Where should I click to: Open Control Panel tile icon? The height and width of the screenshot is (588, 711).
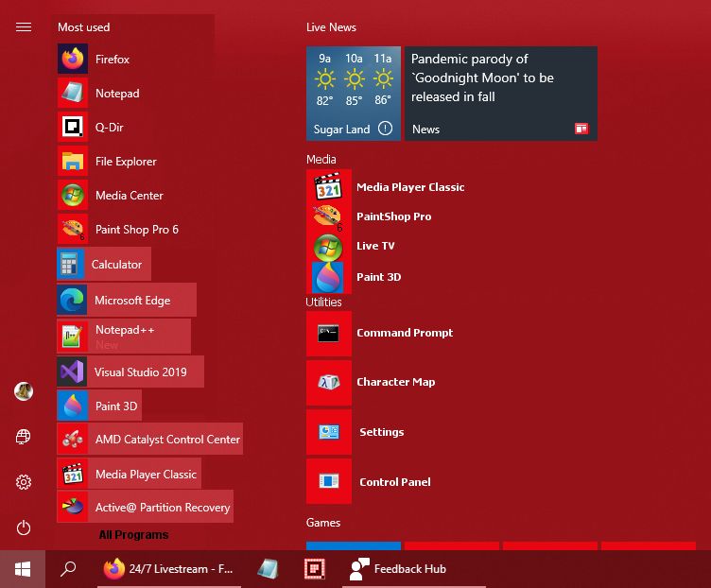[329, 481]
